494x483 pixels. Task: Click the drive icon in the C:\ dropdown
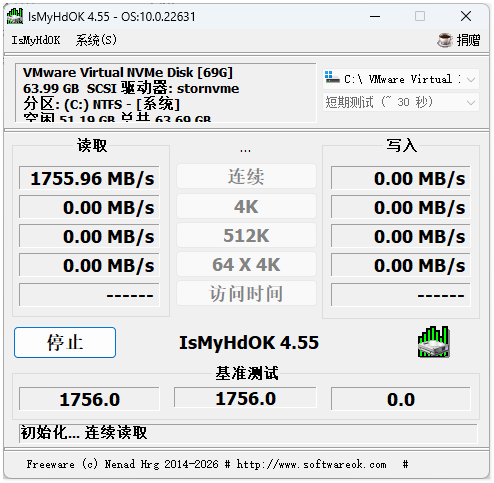tap(332, 77)
